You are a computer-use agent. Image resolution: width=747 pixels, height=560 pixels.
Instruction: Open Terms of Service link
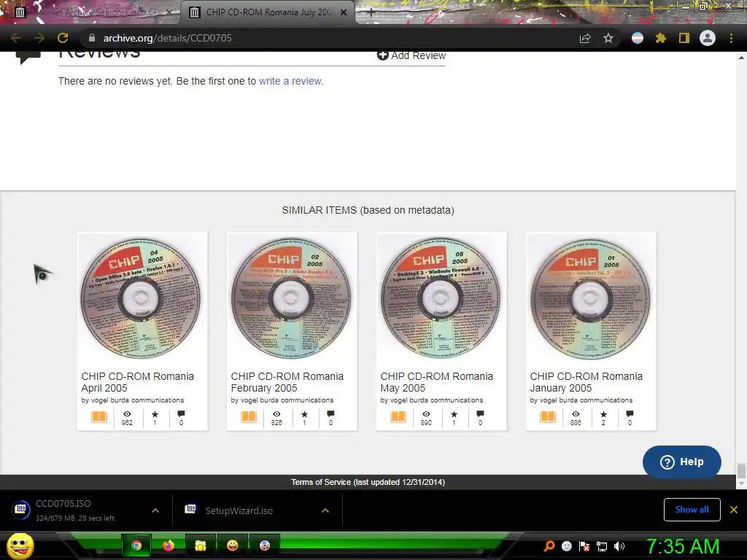tap(368, 482)
